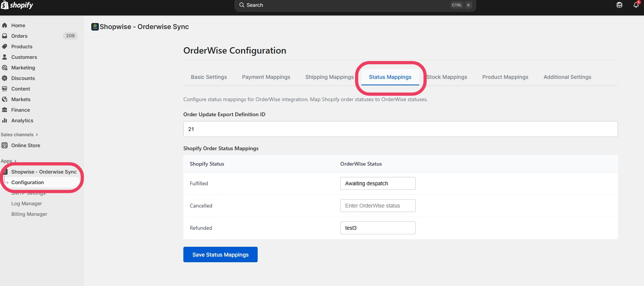644x286 pixels.
Task: Click the Fulfilled status row label
Action: (199, 183)
